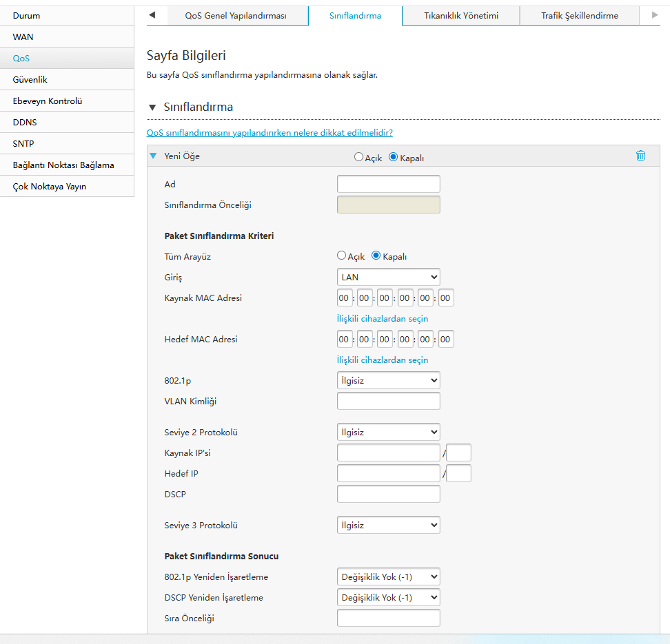Click last octet of Hedef MAC Adresi
Image resolution: width=670 pixels, height=644 pixels.
click(x=446, y=339)
